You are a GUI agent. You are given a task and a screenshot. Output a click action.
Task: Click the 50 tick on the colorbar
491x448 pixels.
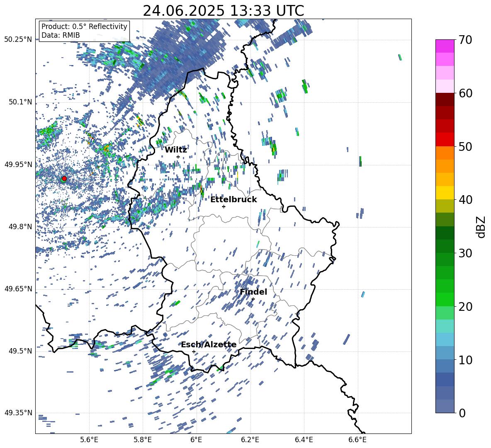click(x=465, y=146)
